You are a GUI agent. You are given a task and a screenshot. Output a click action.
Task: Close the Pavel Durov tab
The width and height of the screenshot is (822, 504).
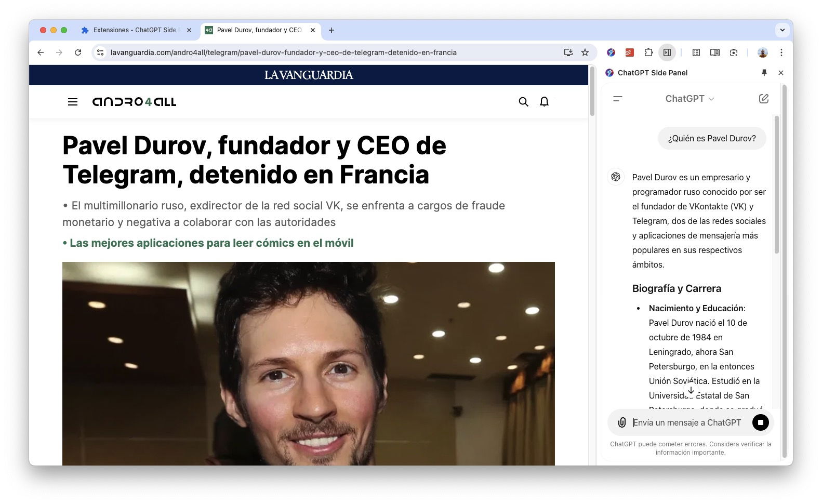pos(313,30)
